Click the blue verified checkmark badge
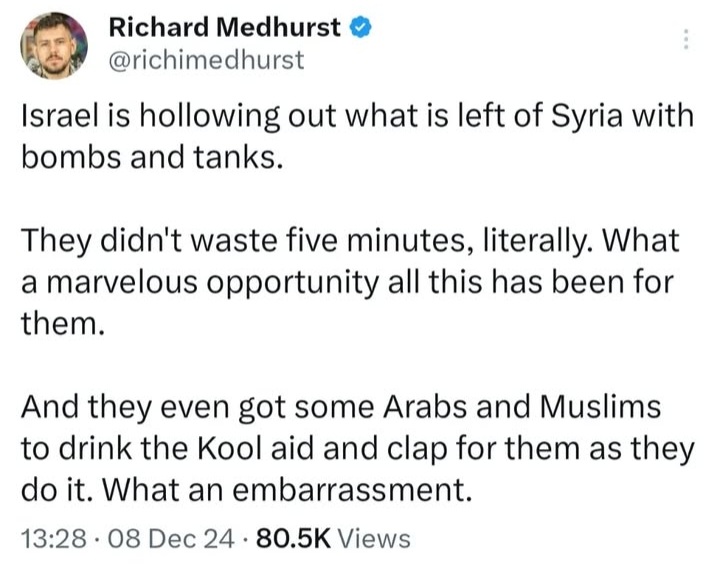720x566 pixels. point(361,27)
